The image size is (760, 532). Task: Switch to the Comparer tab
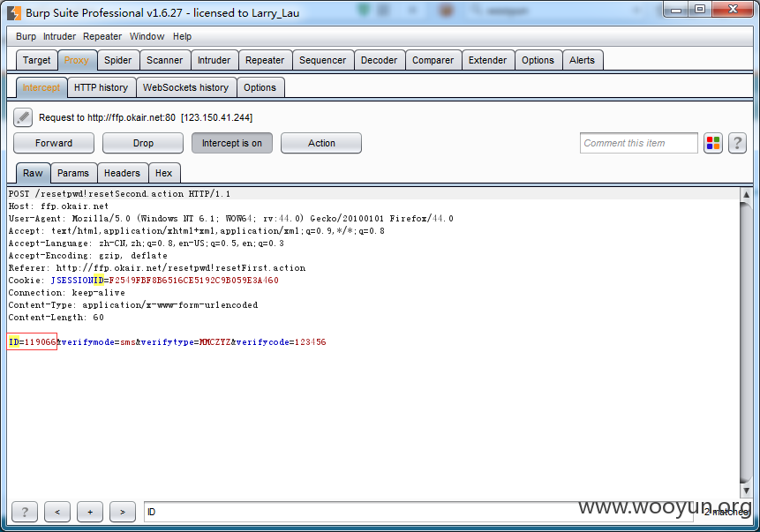[x=433, y=60]
